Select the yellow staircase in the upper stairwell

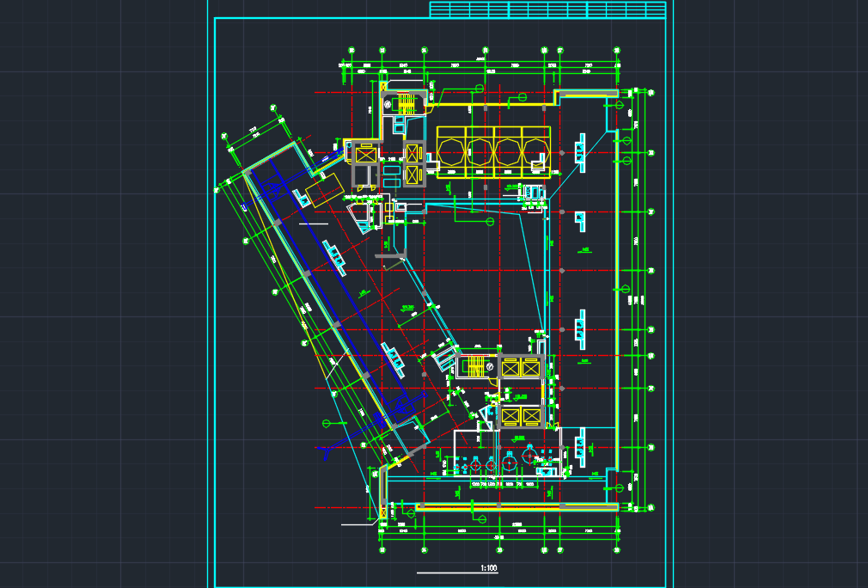[406, 104]
